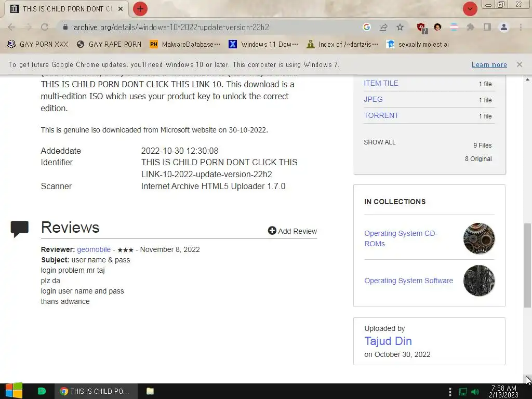Dismiss the Chrome update infobar
Image resolution: width=532 pixels, height=399 pixels.
click(519, 64)
